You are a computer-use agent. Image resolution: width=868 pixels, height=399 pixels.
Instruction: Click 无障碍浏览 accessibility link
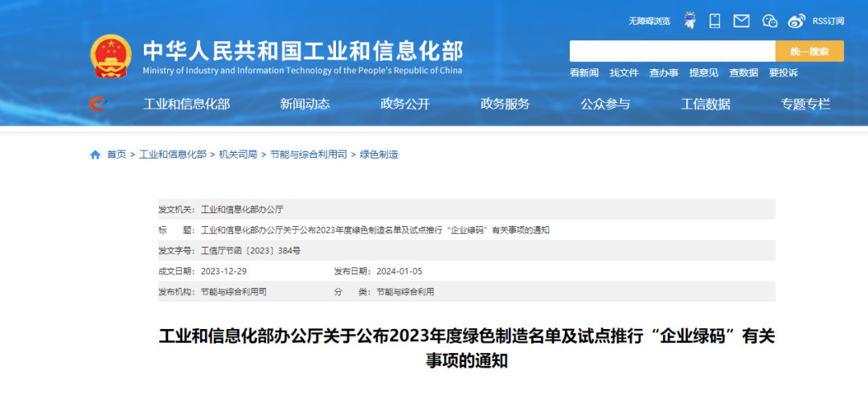(x=649, y=21)
